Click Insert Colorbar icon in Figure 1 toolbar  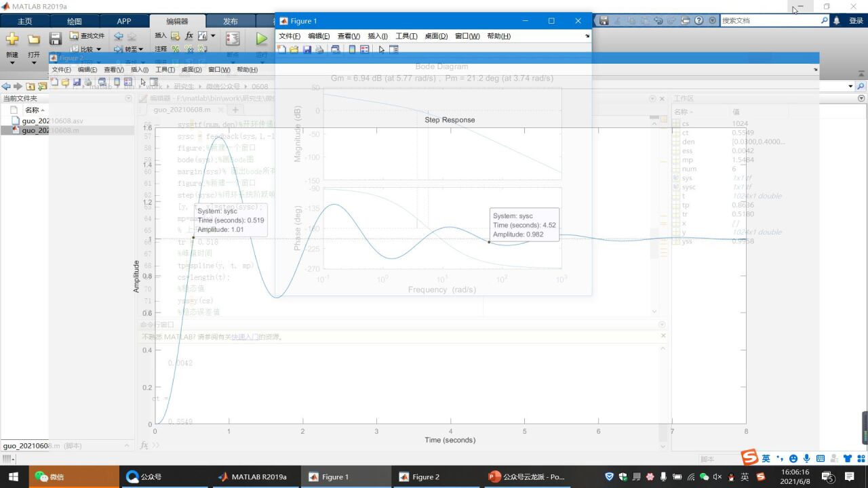click(x=352, y=49)
